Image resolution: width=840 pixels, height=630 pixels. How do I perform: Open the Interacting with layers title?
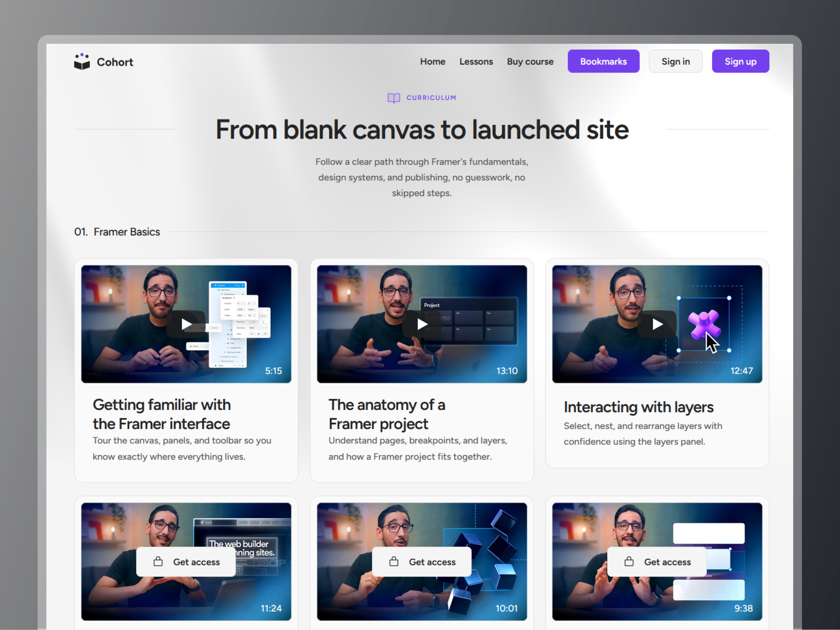coord(639,407)
